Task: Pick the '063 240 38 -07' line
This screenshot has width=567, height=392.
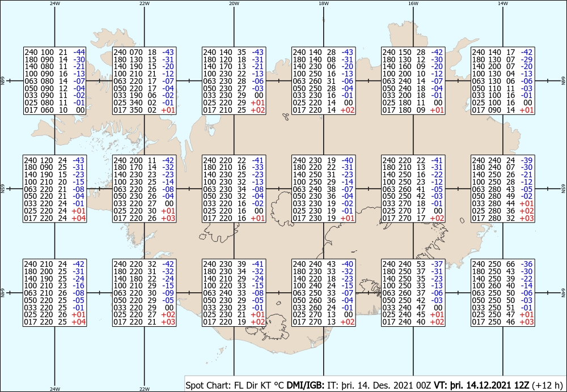Action: (324, 189)
